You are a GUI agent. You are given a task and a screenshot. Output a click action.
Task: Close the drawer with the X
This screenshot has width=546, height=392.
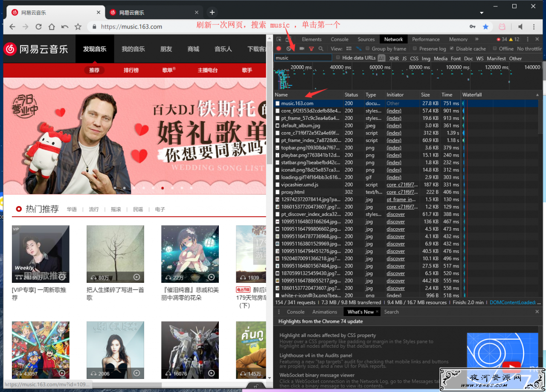(537, 312)
